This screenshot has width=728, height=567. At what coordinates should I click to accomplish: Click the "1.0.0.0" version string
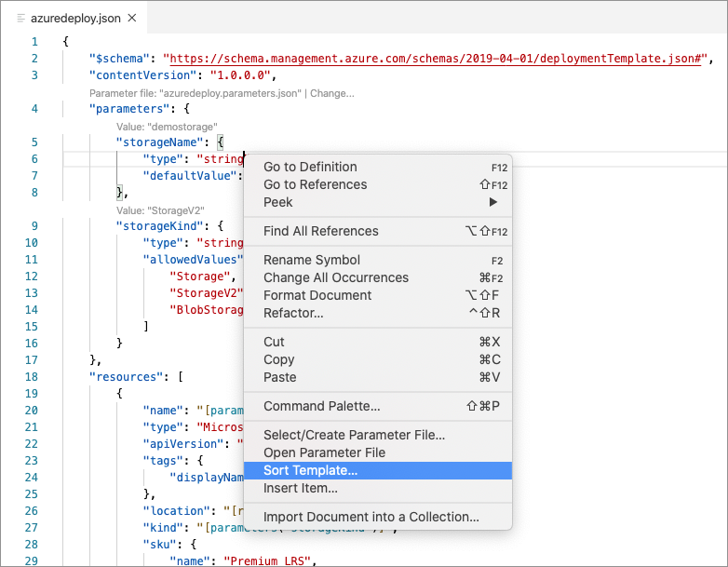(x=240, y=75)
